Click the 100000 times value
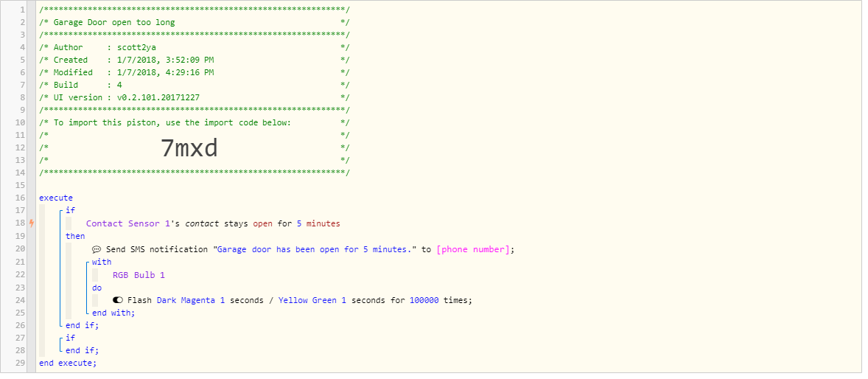The image size is (868, 379). pyautogui.click(x=424, y=300)
